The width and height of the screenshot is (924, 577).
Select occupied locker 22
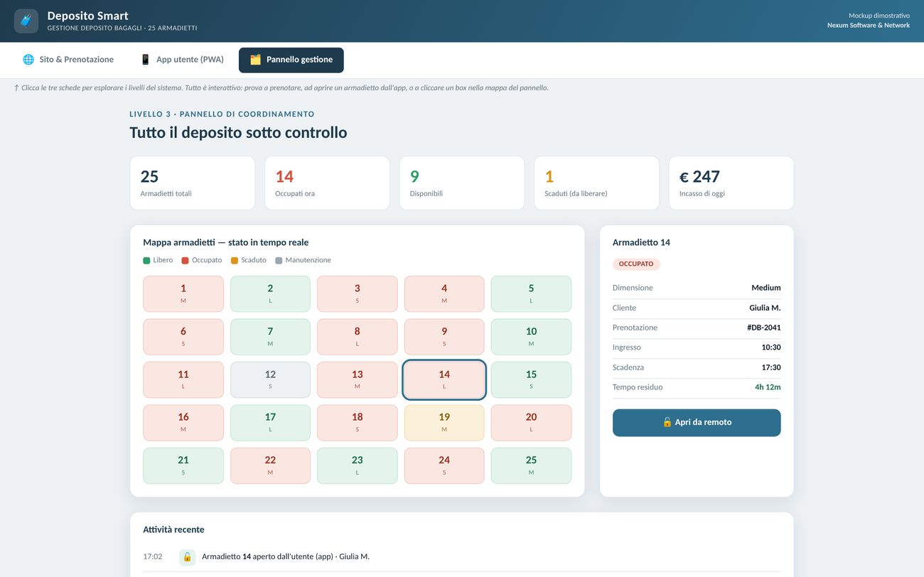[x=270, y=465]
